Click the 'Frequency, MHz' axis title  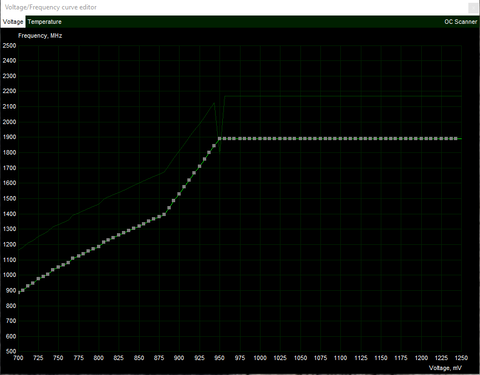40,36
